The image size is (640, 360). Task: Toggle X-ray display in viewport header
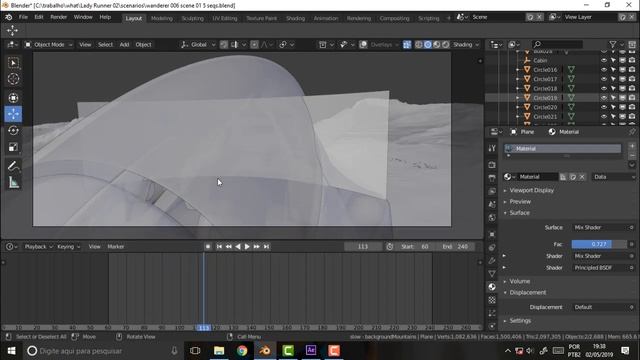coord(407,44)
